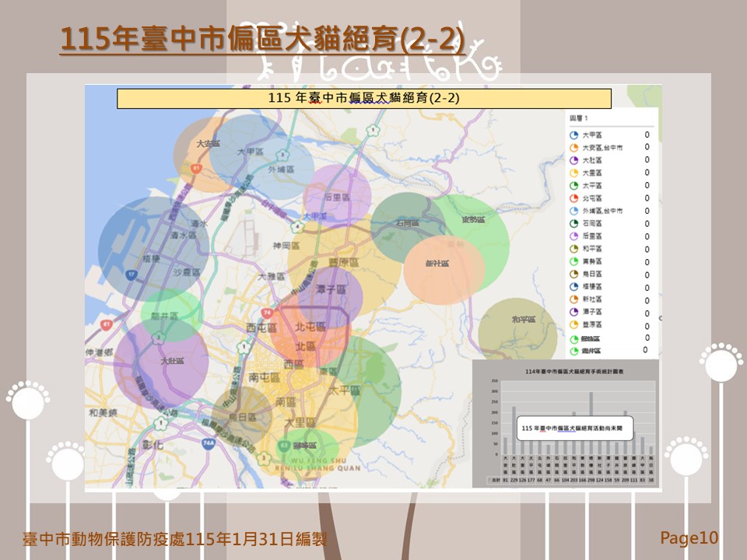Click the blue 大甲區 legend icon

[x=573, y=135]
